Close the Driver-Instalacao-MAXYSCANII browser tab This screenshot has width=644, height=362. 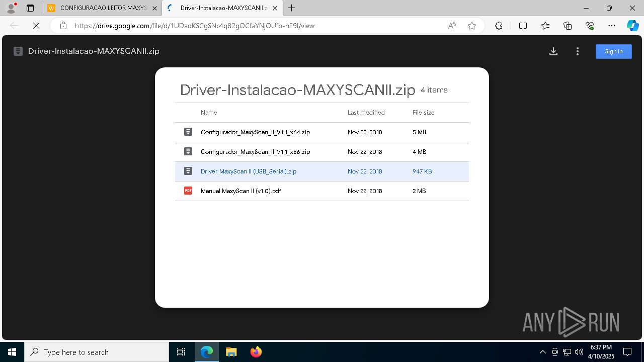click(275, 8)
